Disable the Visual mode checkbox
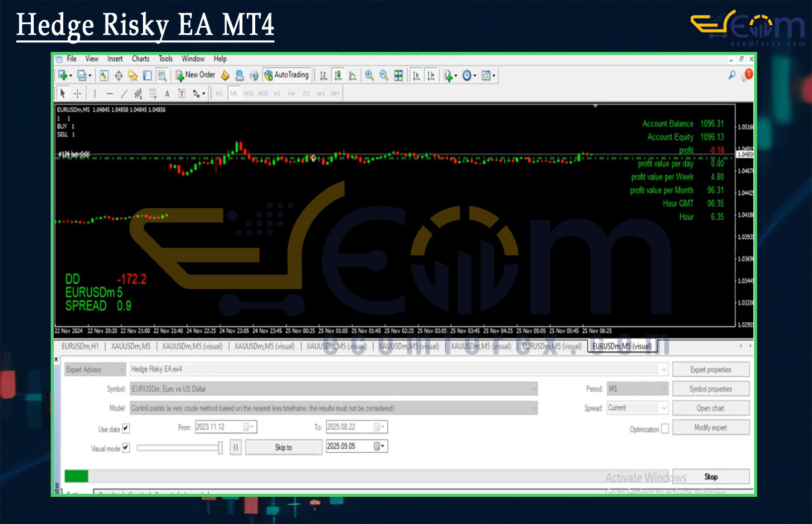 point(125,448)
